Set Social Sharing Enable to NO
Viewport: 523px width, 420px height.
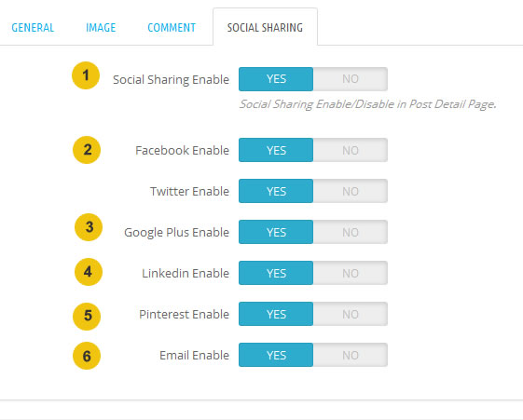(x=351, y=79)
